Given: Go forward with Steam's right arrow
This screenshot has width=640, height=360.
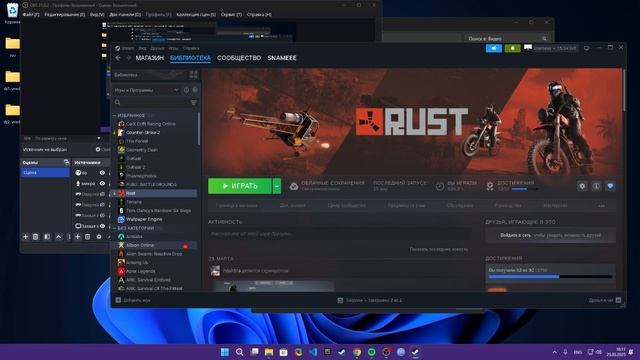Looking at the screenshot, I should (128, 58).
